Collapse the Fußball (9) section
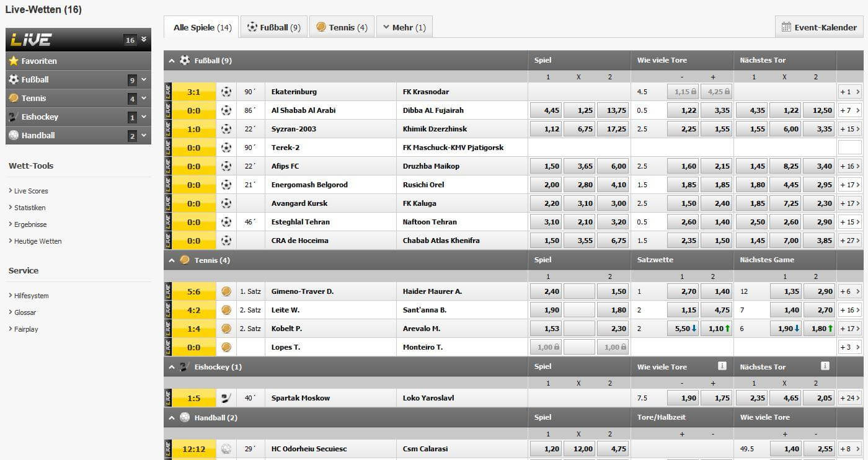This screenshot has height=460, width=868. pos(172,61)
